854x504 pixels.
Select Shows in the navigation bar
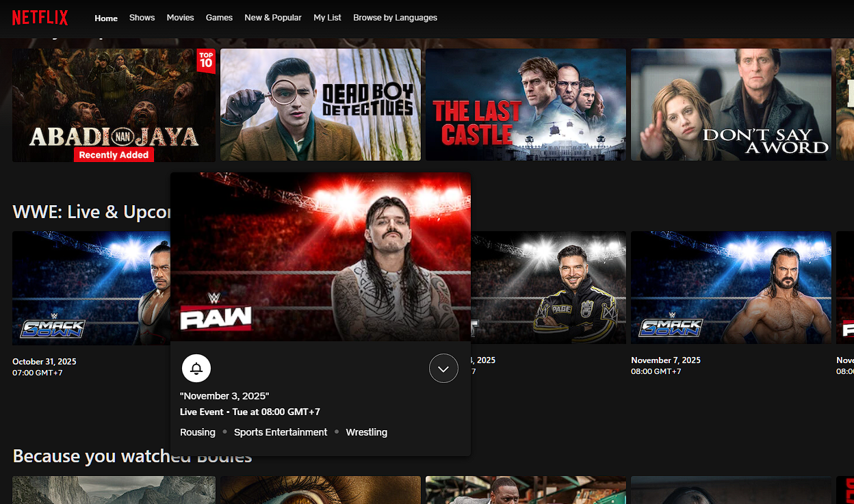coord(142,18)
